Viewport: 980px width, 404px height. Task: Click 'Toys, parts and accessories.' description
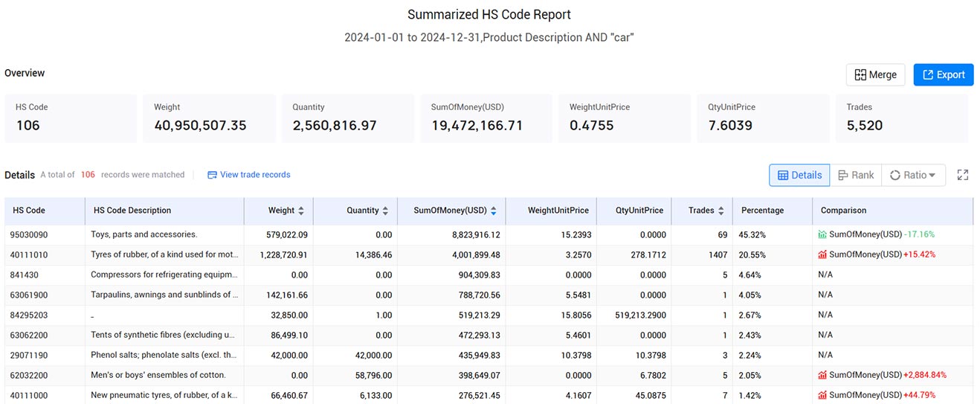(144, 234)
